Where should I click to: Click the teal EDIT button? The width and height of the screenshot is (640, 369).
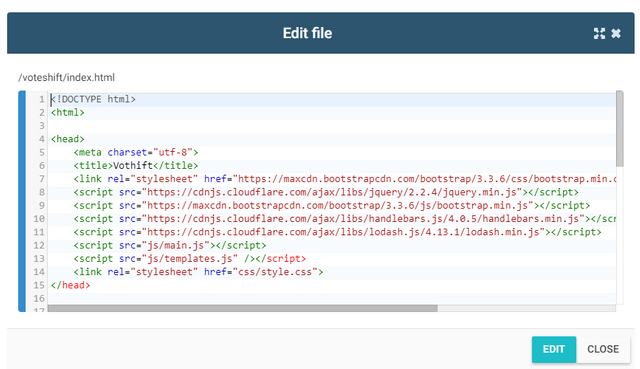(x=554, y=349)
